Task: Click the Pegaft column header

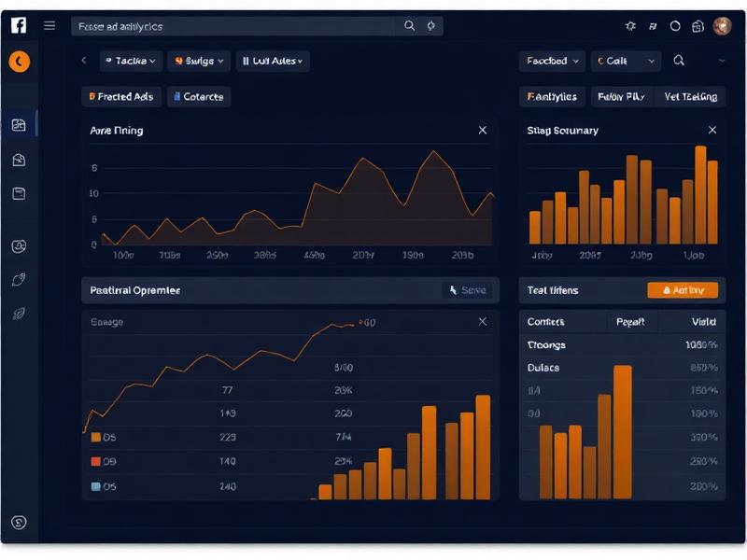Action: pos(630,322)
